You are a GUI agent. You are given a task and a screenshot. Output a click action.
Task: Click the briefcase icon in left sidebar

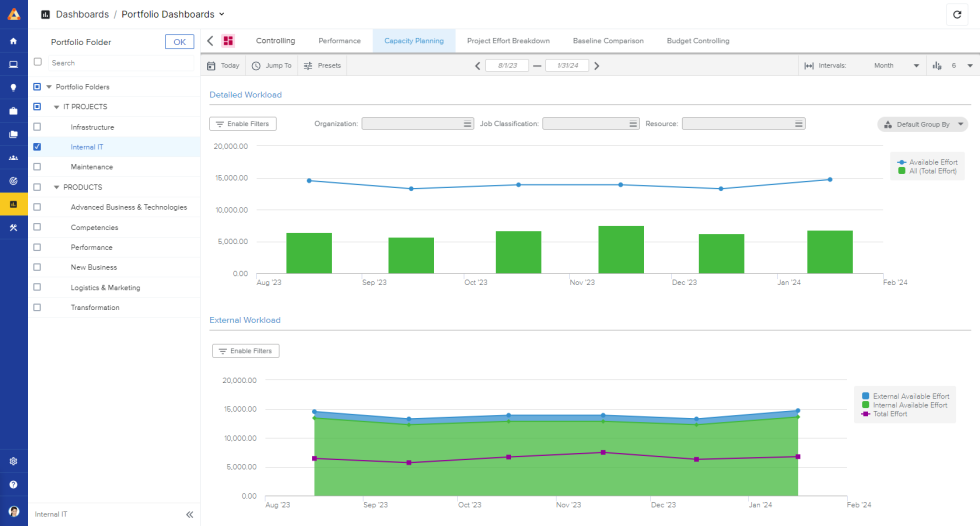point(13,111)
